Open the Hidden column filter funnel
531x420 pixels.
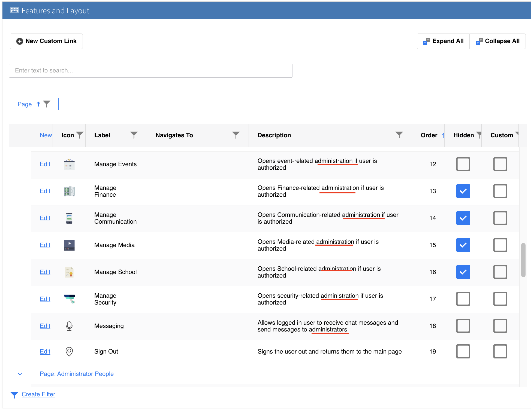pos(479,135)
